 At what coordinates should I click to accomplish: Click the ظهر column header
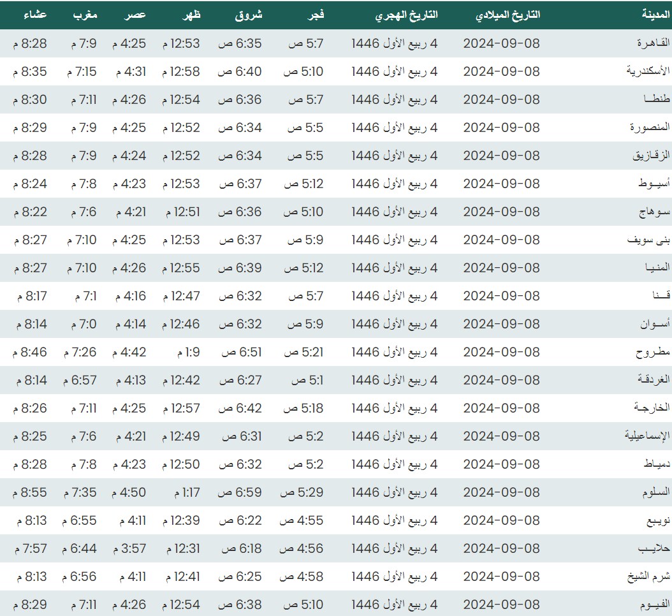[189, 15]
